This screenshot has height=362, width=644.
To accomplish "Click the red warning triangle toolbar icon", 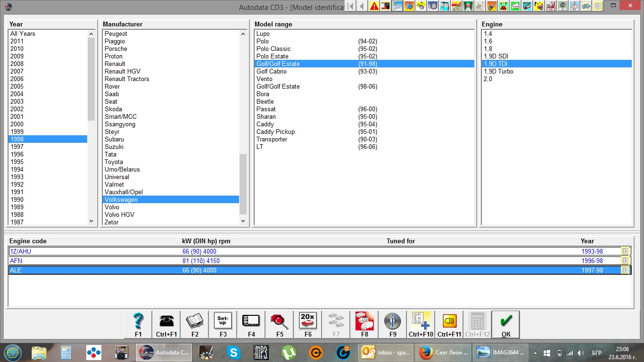I will 374,6.
